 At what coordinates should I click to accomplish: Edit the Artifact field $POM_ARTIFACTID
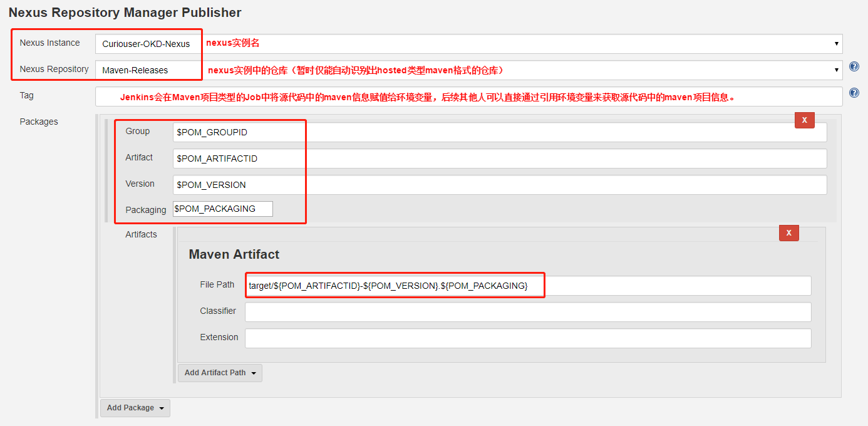[500, 158]
